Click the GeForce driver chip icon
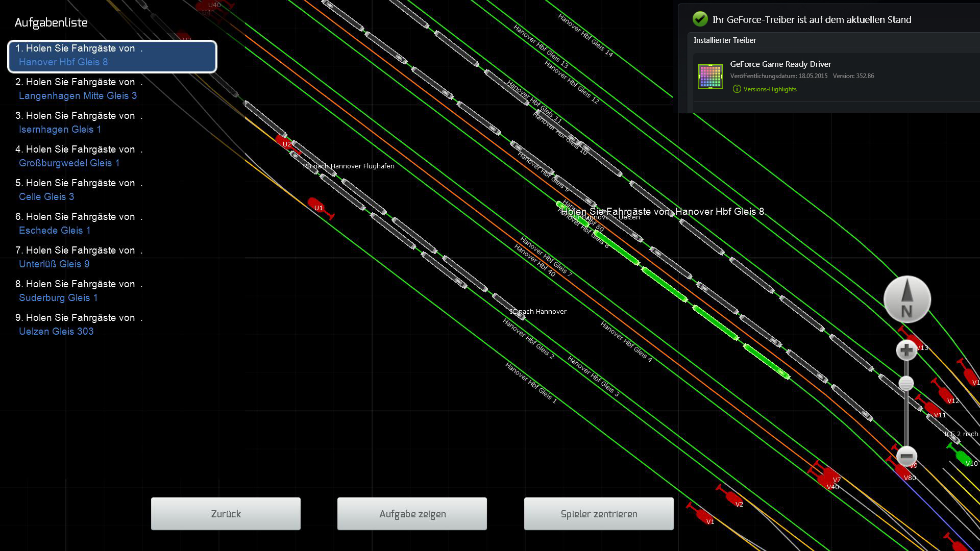Image resolution: width=980 pixels, height=551 pixels. (710, 77)
